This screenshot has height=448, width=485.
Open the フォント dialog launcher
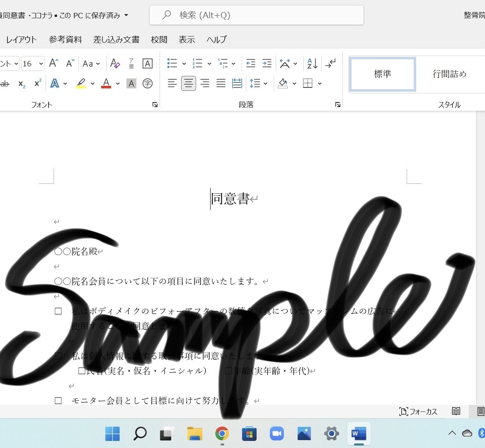[155, 105]
